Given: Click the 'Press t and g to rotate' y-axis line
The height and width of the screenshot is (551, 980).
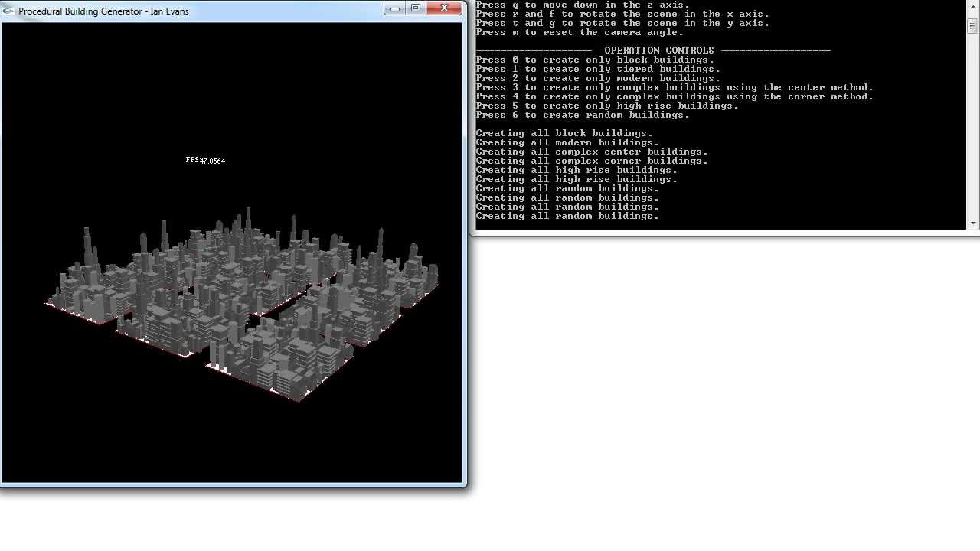Looking at the screenshot, I should pyautogui.click(x=622, y=23).
